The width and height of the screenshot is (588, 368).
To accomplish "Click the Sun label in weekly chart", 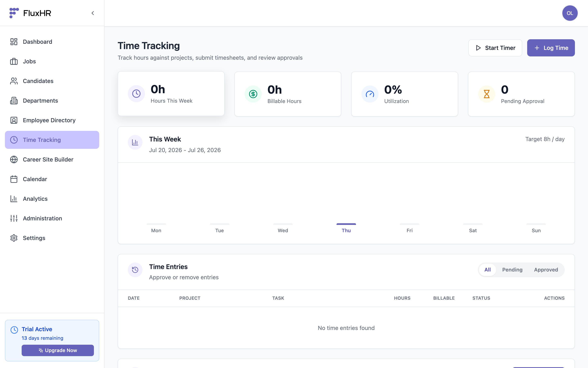I will coord(536,230).
